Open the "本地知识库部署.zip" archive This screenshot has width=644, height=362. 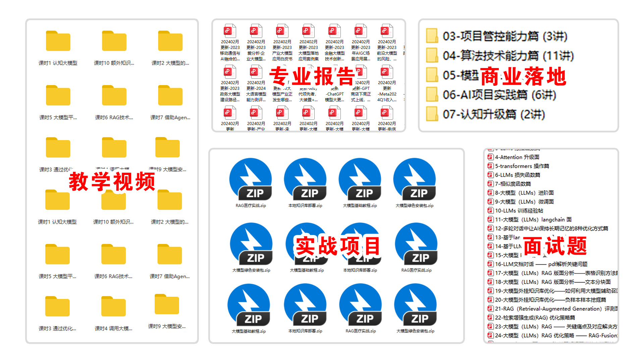pyautogui.click(x=305, y=180)
